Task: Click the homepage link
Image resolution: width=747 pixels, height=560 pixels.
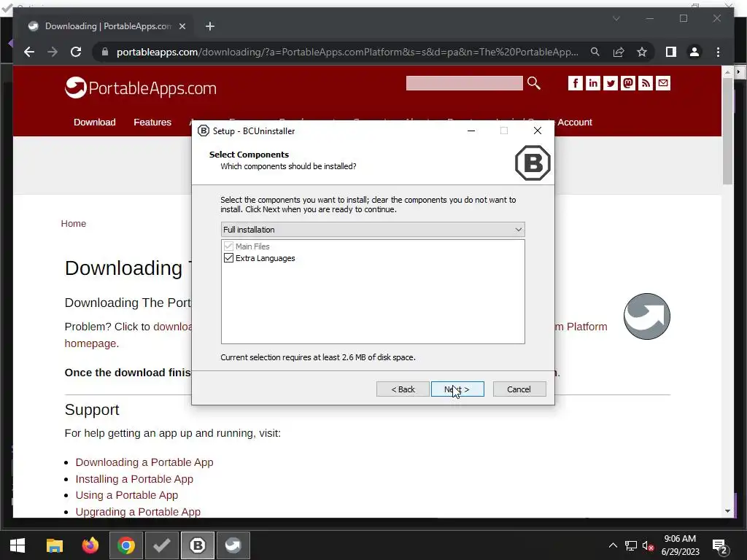Action: [90, 343]
